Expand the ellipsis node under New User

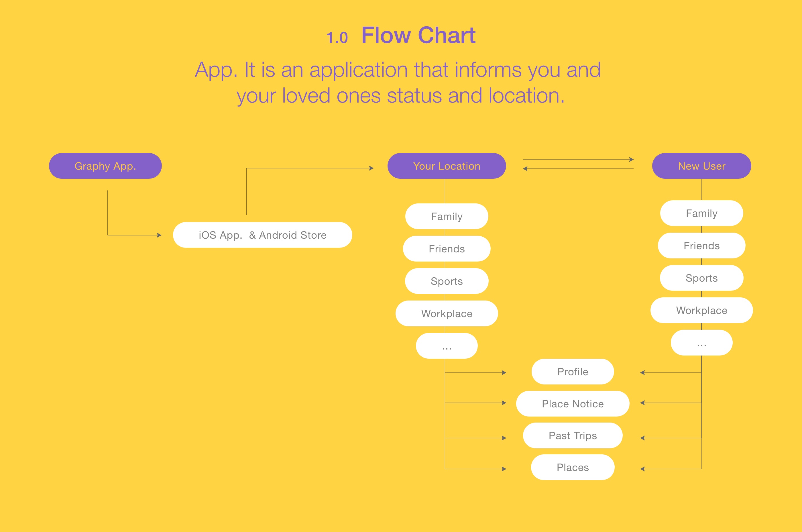(x=701, y=343)
